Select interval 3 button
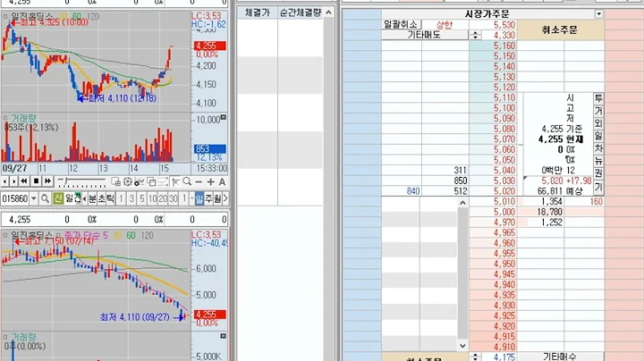The width and height of the screenshot is (644, 361). click(x=131, y=199)
